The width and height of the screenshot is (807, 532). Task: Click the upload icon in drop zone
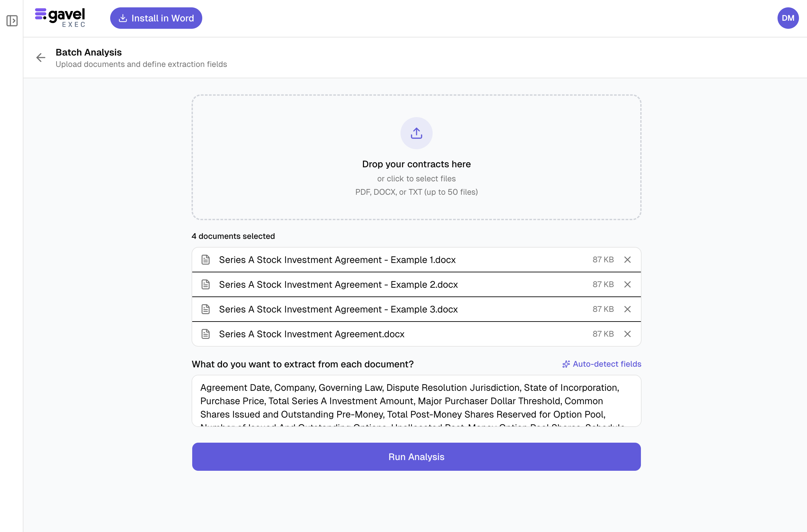point(416,133)
